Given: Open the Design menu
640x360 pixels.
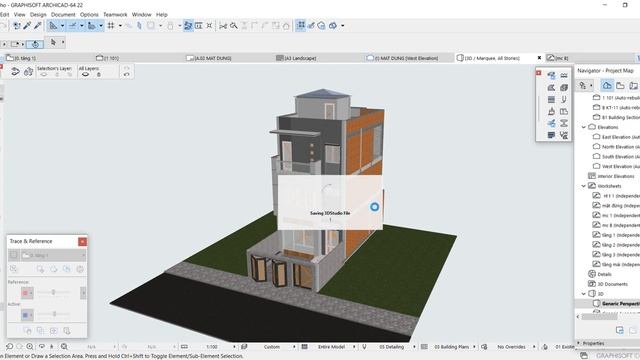Looking at the screenshot, I should coord(38,15).
